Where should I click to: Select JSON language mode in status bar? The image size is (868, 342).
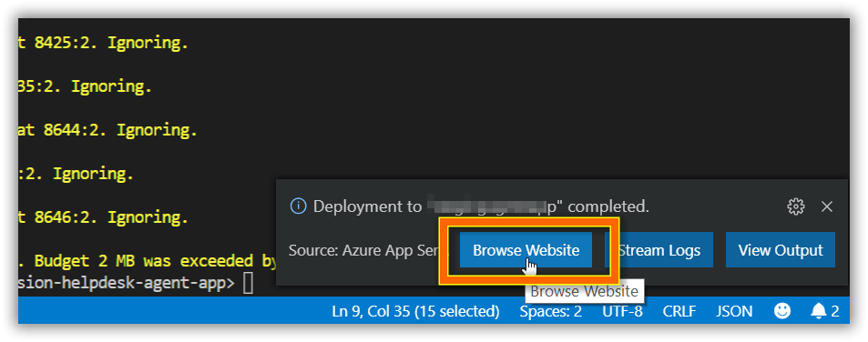click(734, 312)
